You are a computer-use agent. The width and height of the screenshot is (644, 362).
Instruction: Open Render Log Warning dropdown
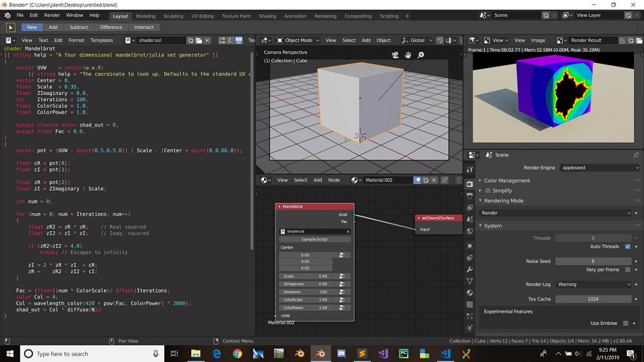(x=593, y=285)
